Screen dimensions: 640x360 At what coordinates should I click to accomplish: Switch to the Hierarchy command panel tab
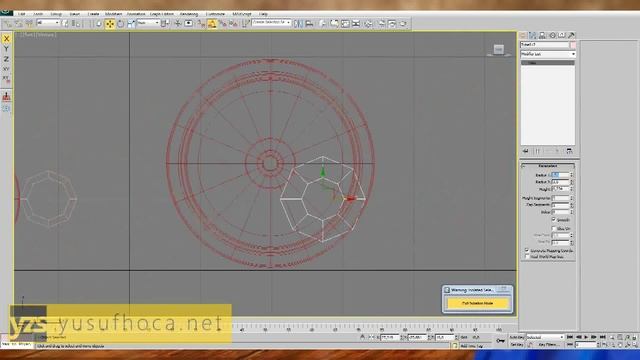[x=542, y=36]
